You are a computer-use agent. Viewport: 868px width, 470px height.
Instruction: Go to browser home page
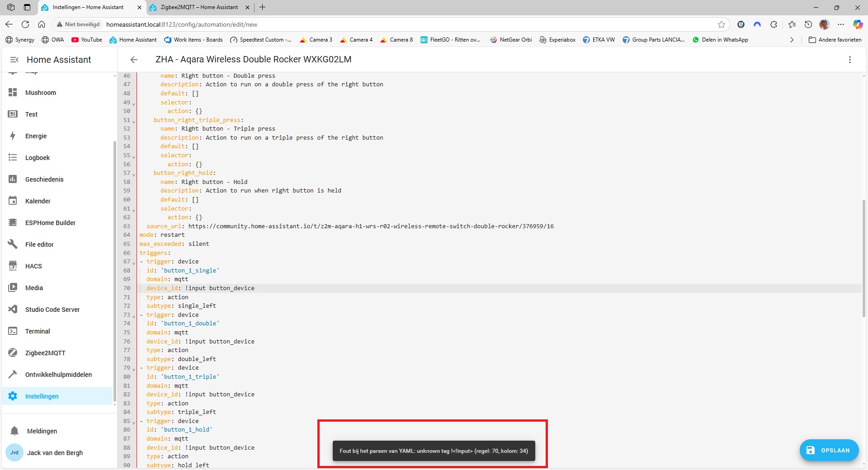[42, 24]
